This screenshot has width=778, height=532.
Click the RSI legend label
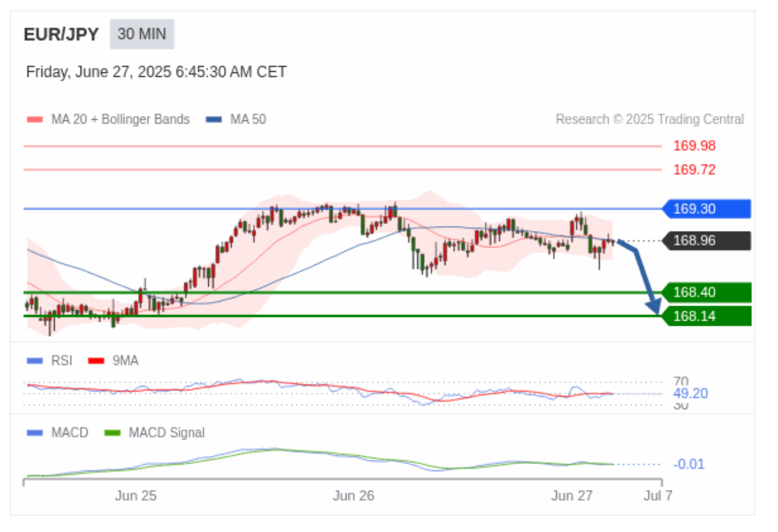tap(62, 361)
